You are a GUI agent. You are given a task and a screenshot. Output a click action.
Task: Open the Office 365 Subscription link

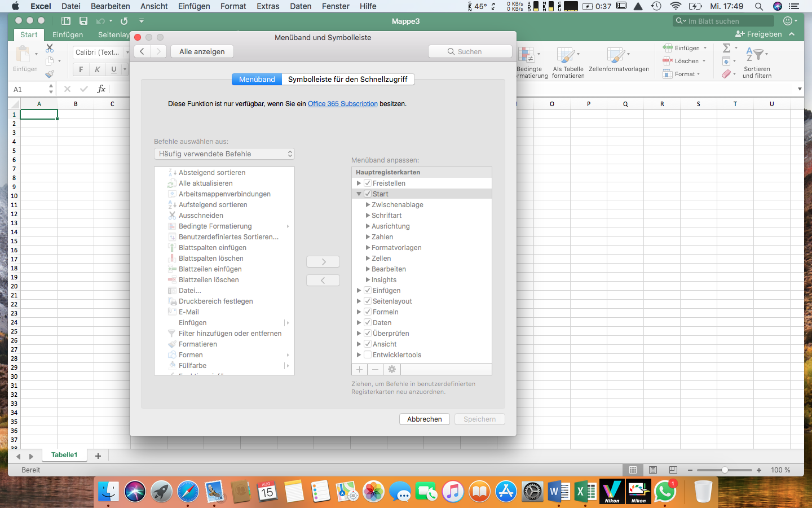[x=343, y=104]
